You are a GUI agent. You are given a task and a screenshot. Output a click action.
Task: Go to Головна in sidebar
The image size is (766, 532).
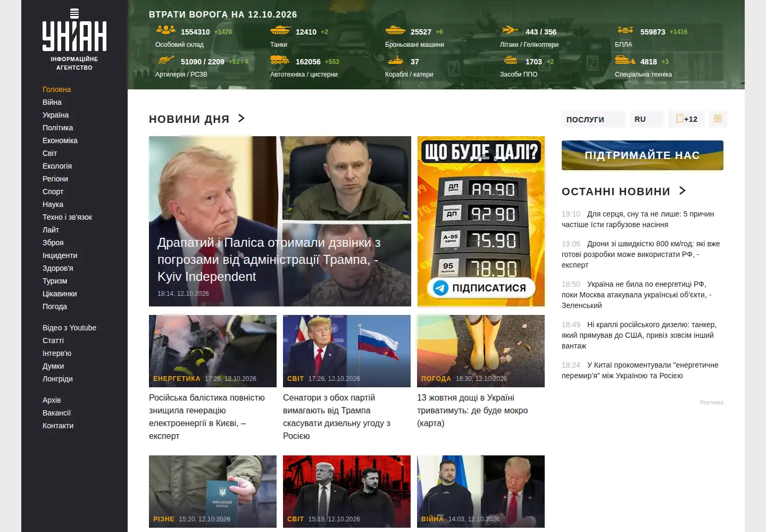tap(56, 89)
